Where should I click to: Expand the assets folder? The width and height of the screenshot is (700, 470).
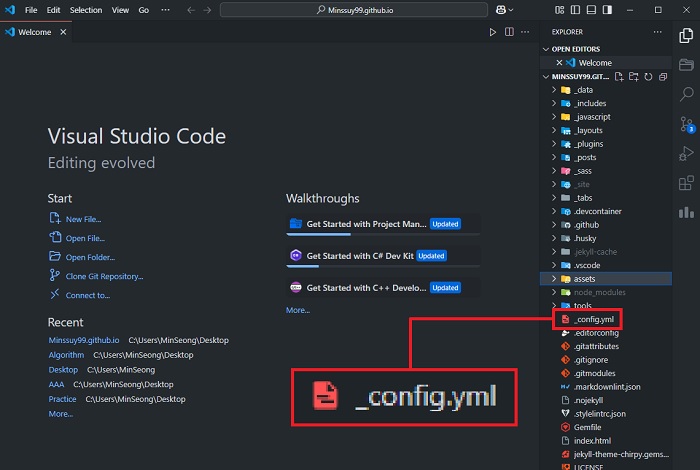(584, 278)
